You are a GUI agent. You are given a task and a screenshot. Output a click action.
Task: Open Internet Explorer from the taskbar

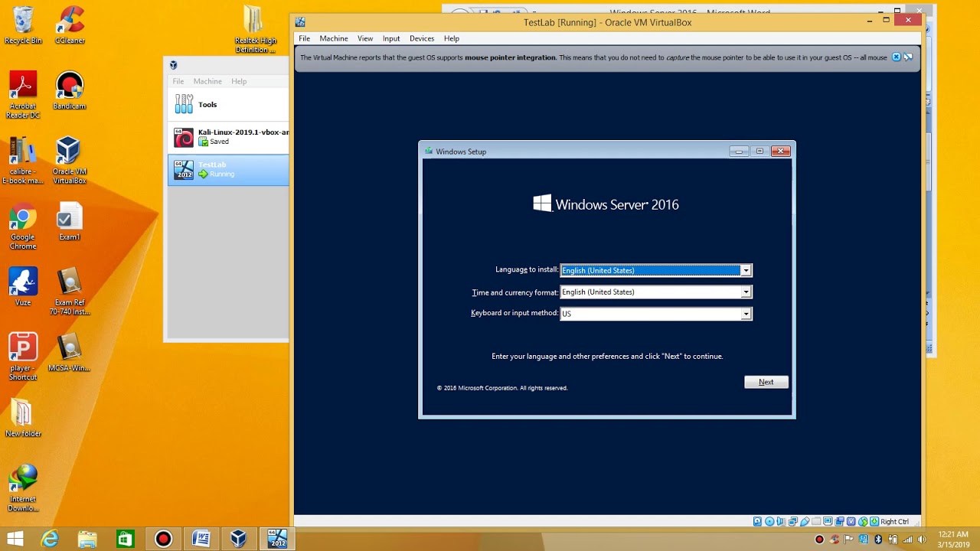point(50,539)
